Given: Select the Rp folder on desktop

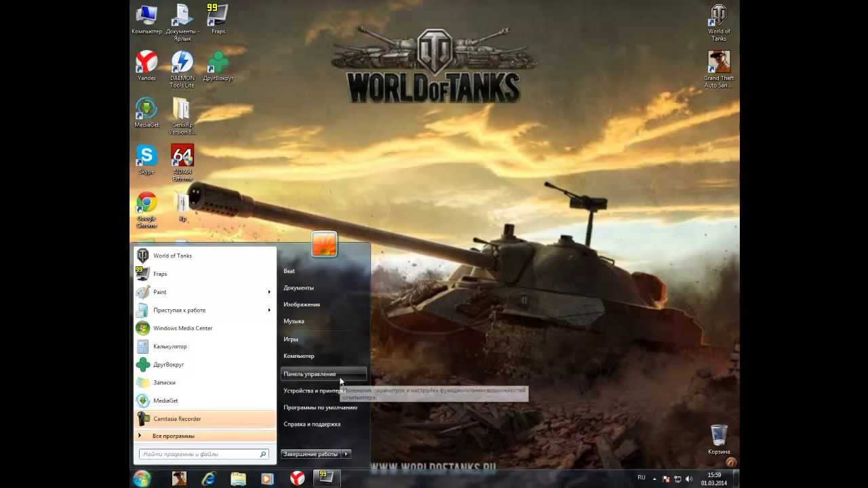Looking at the screenshot, I should coord(182,207).
